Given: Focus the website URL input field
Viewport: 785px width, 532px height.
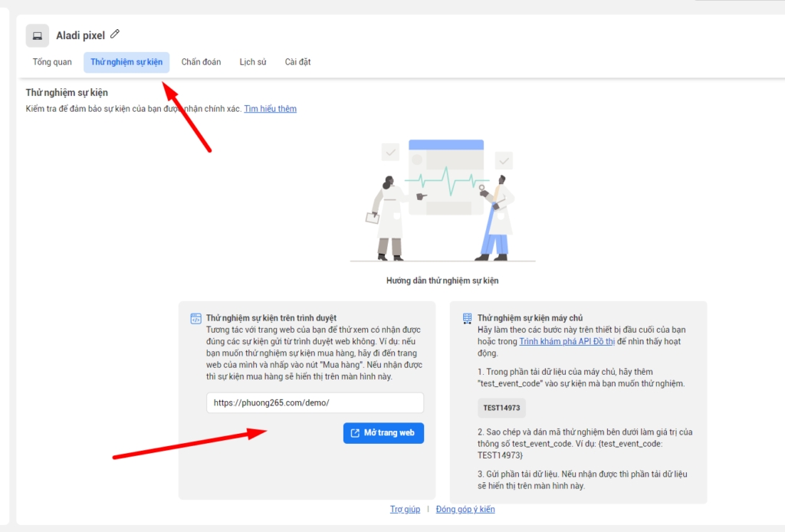Looking at the screenshot, I should click(x=314, y=402).
